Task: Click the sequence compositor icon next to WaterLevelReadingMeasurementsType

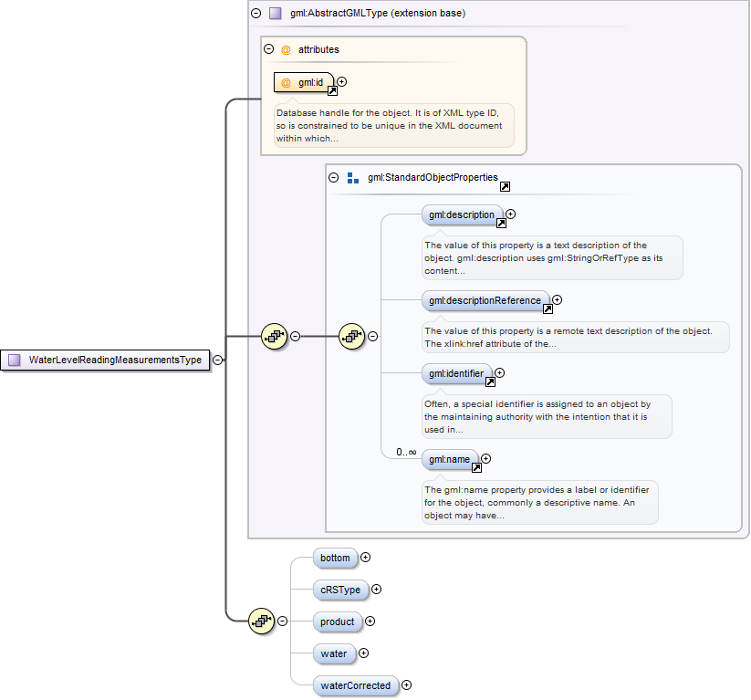Action: pos(274,336)
